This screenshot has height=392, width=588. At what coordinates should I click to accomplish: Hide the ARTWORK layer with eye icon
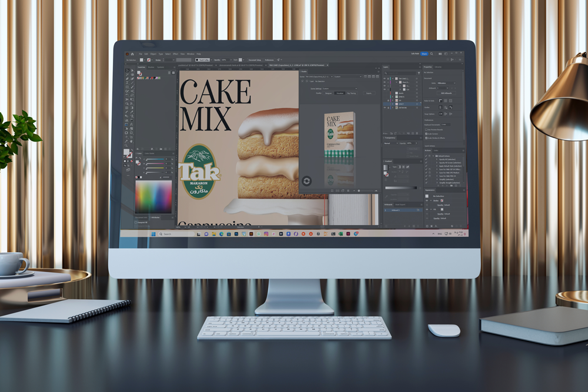[x=386, y=108]
